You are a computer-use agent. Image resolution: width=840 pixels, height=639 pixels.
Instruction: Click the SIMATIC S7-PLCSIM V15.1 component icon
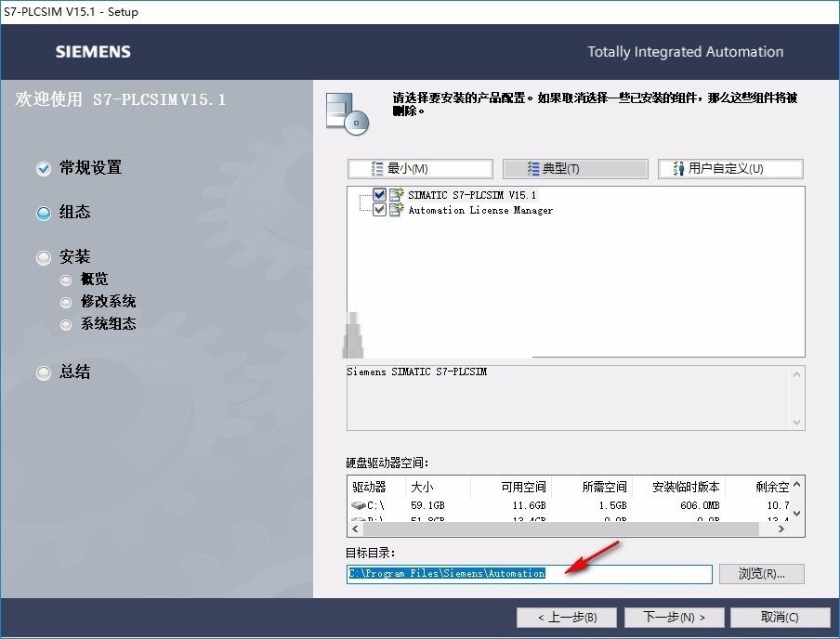coord(397,194)
